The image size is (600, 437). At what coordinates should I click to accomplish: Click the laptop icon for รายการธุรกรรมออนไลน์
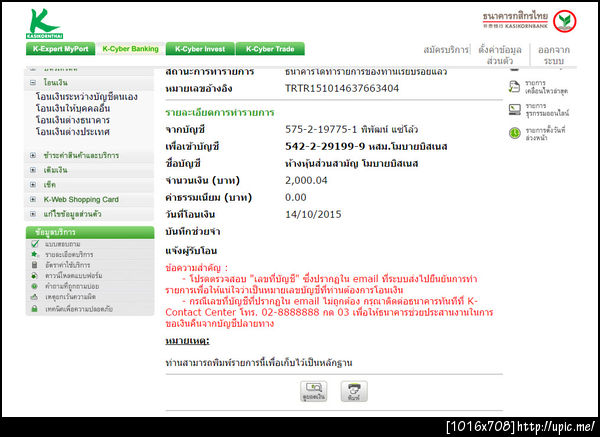click(515, 109)
